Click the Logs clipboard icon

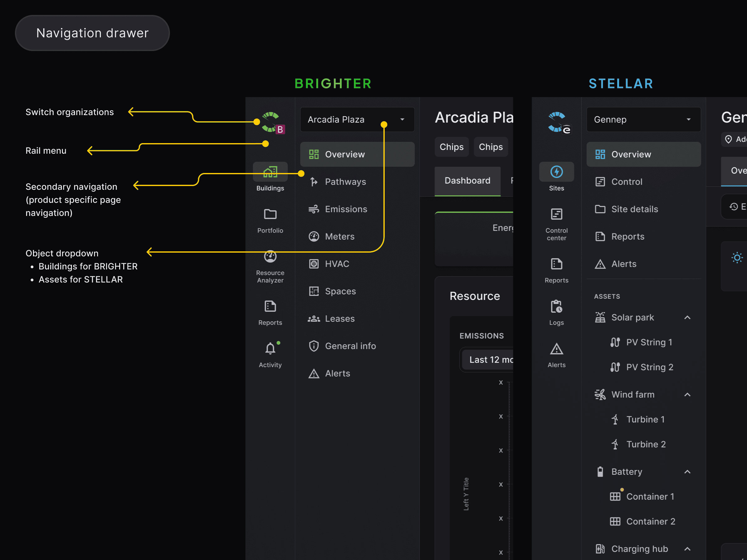point(556,307)
